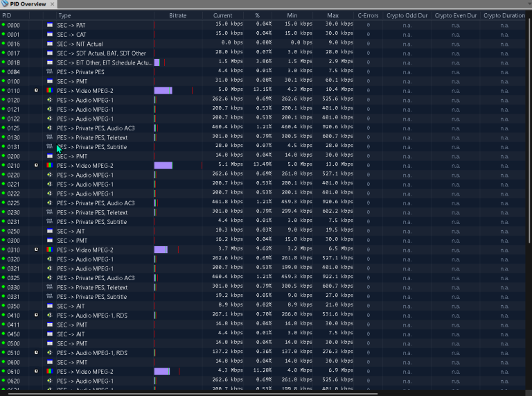Click the video icon of PID 0210
532x396 pixels.
coord(50,165)
